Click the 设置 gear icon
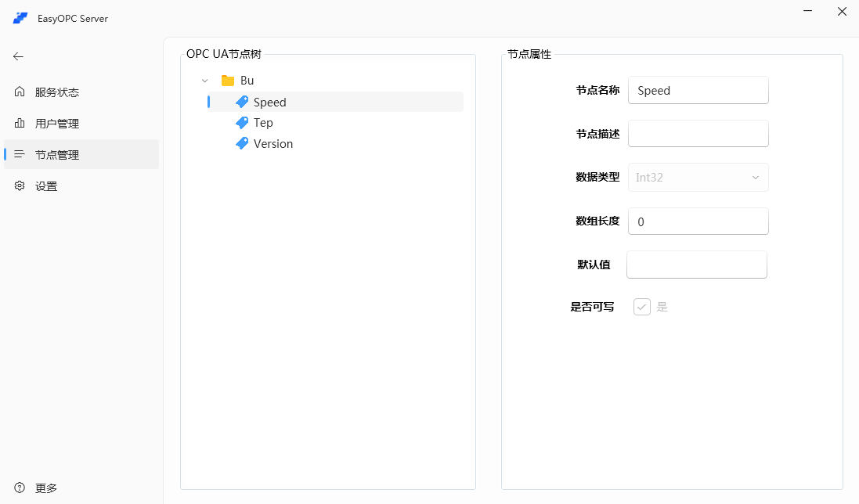The height and width of the screenshot is (504, 859). 20,185
